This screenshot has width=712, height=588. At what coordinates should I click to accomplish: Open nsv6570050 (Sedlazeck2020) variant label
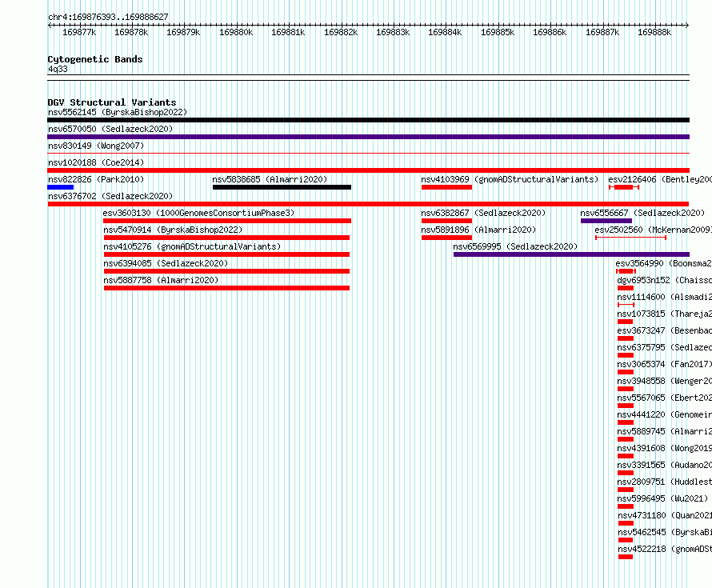click(110, 129)
